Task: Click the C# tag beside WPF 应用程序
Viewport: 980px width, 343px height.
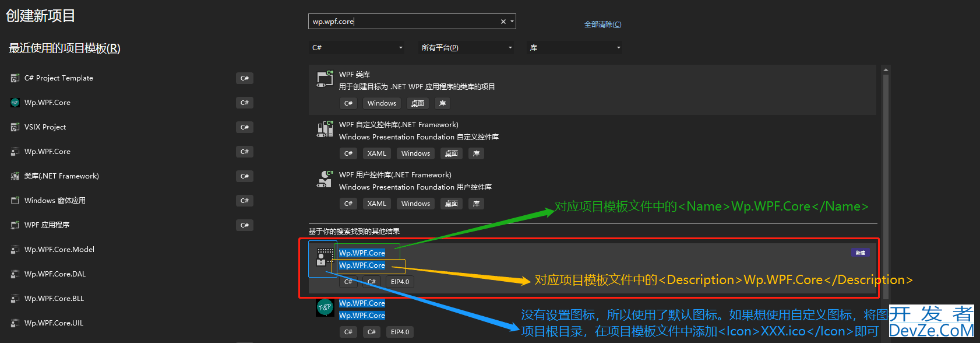Action: pos(245,225)
